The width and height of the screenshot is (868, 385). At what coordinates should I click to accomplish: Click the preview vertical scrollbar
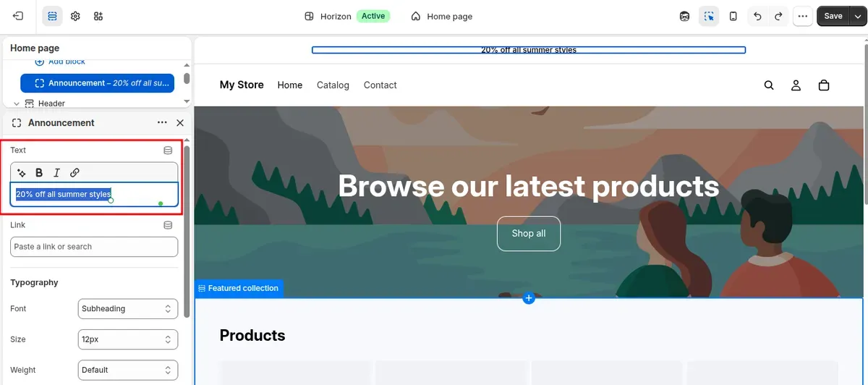click(x=865, y=123)
